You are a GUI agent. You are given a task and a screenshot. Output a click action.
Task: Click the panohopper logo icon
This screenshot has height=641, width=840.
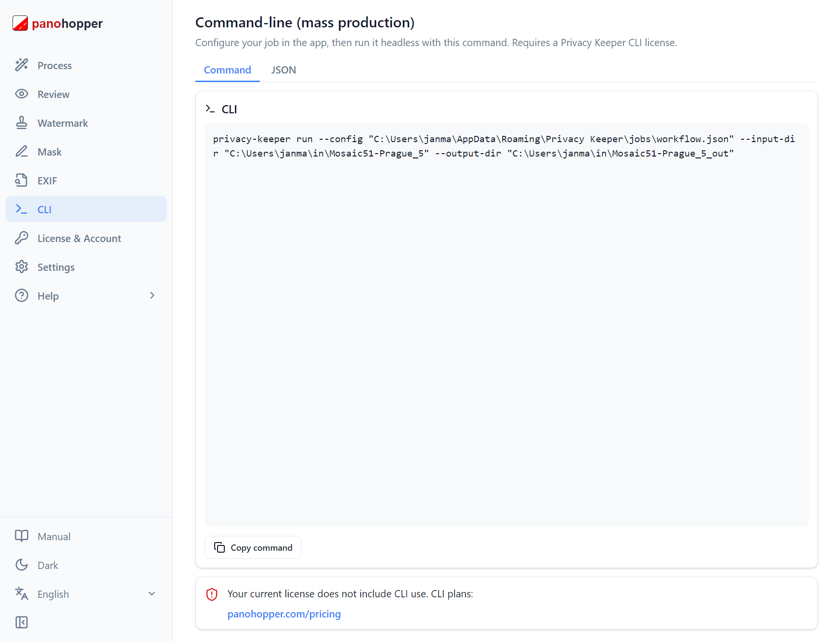point(20,23)
